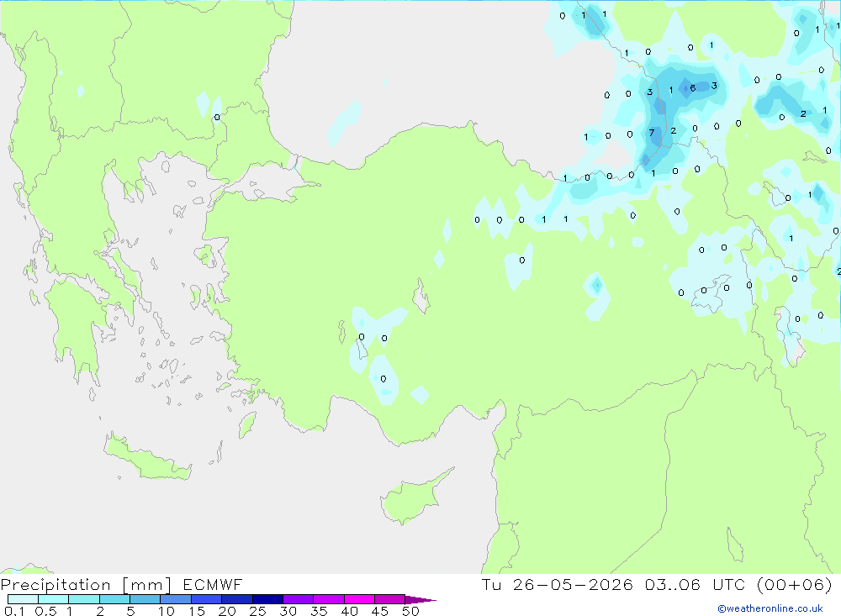841x616 pixels.
Task: Click the '35' legend scale label
Action: point(319,611)
